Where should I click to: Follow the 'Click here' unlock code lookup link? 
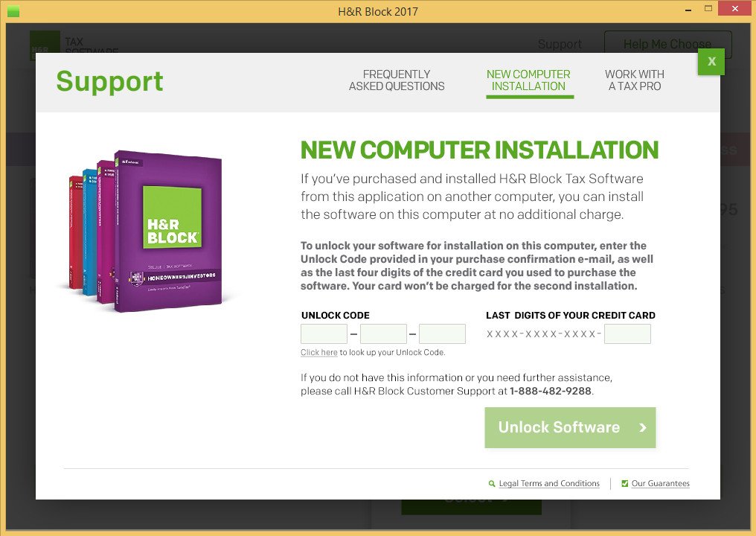(x=318, y=352)
